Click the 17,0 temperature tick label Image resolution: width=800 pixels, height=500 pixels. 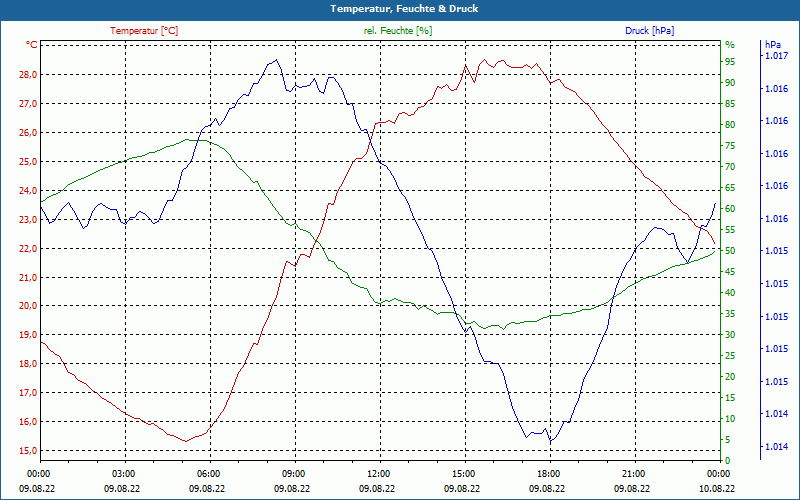tap(29, 393)
